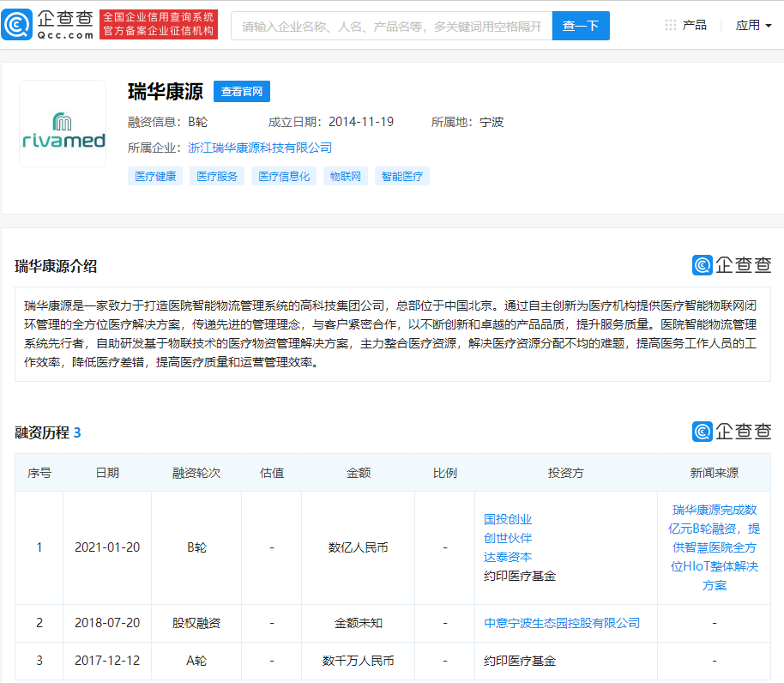Open 查看官网 official website button
784x683 pixels.
(242, 92)
